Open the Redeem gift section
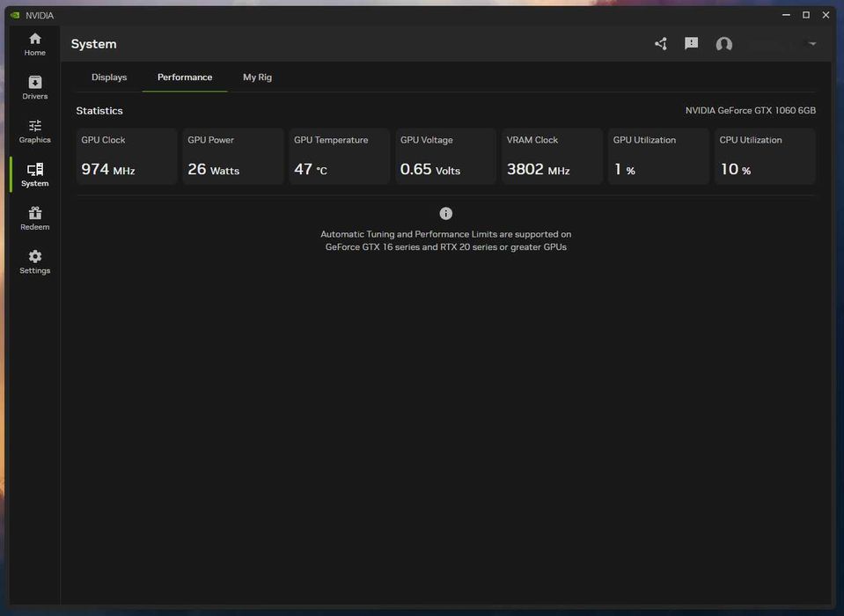 34,218
